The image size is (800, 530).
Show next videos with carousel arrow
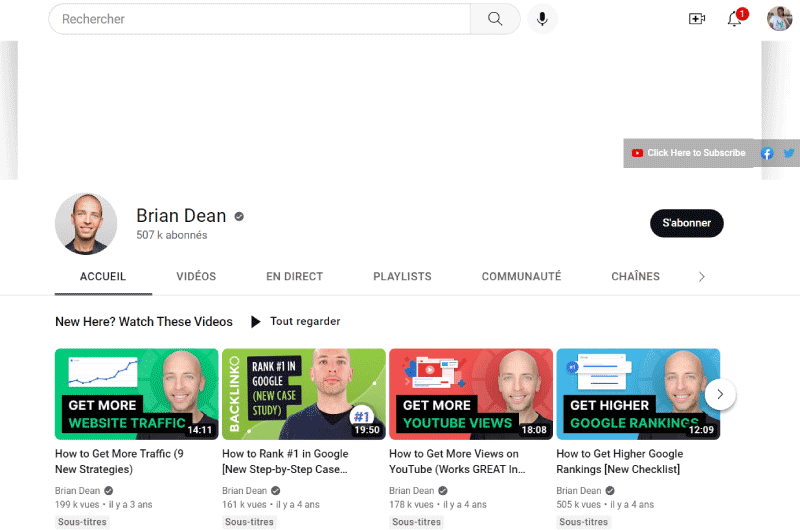coord(720,394)
